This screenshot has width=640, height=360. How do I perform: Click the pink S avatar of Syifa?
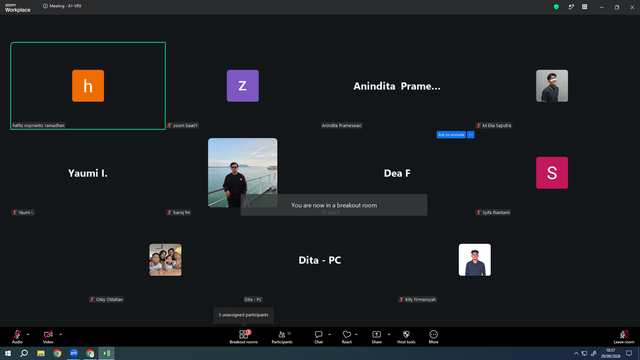click(552, 173)
